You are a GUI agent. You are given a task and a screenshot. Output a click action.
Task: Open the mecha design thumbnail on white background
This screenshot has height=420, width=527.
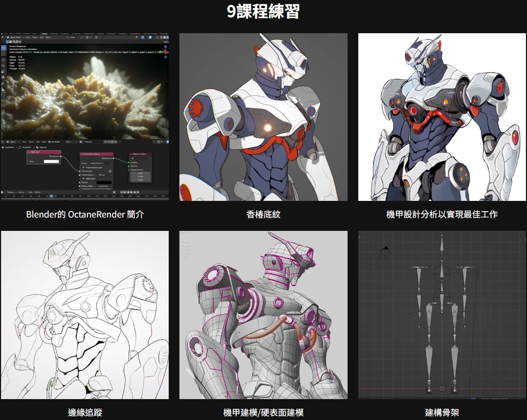click(442, 117)
